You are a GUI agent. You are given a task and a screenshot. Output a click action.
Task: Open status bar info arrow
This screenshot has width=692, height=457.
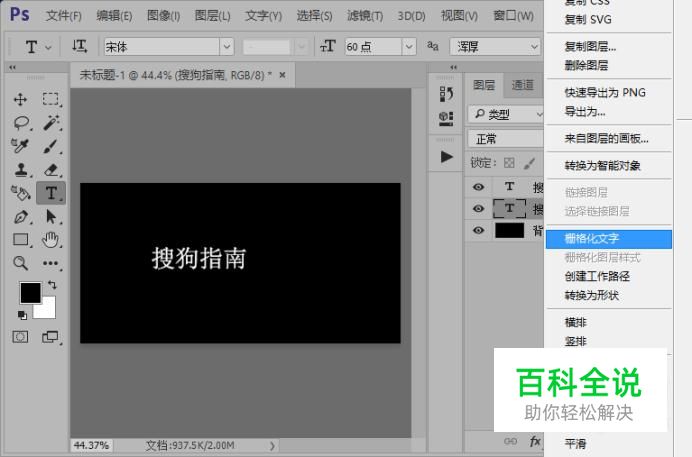pyautogui.click(x=272, y=446)
